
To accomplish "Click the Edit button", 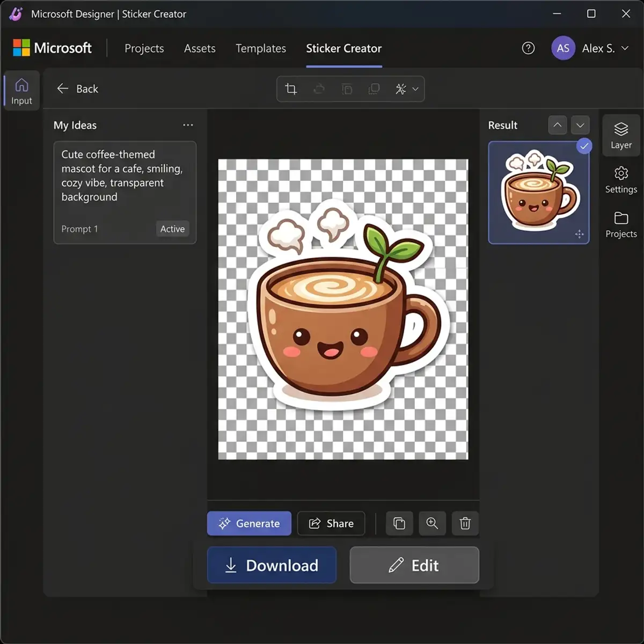I will (x=414, y=565).
